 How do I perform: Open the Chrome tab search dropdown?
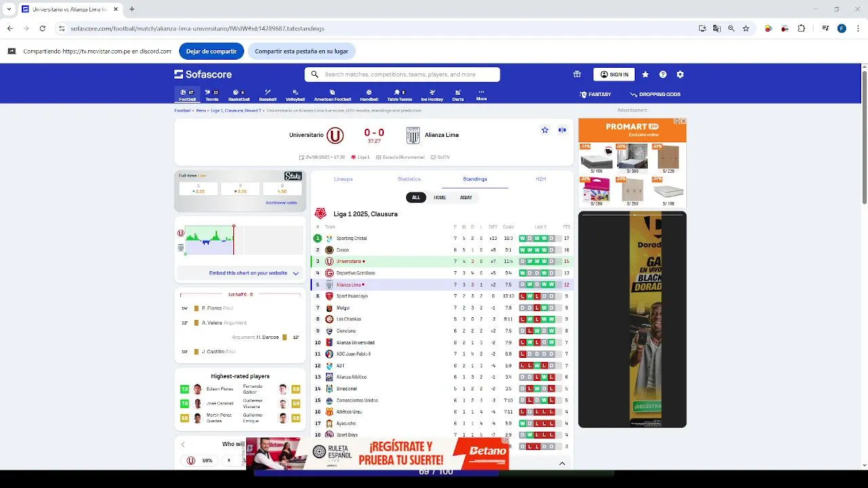click(9, 9)
